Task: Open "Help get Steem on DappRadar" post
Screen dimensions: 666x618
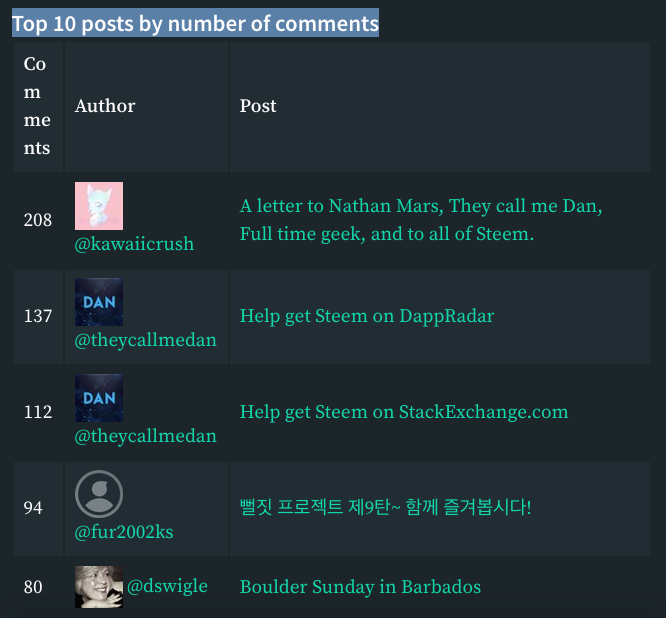Action: click(367, 316)
